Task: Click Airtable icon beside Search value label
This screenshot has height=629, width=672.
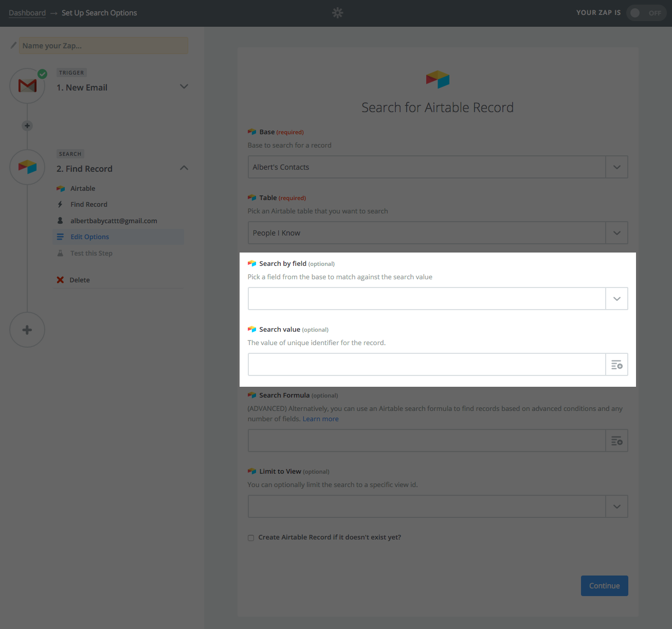Action: point(252,330)
